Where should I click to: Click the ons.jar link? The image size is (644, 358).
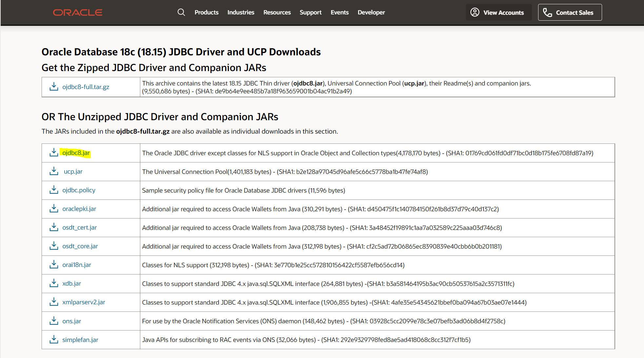point(72,321)
